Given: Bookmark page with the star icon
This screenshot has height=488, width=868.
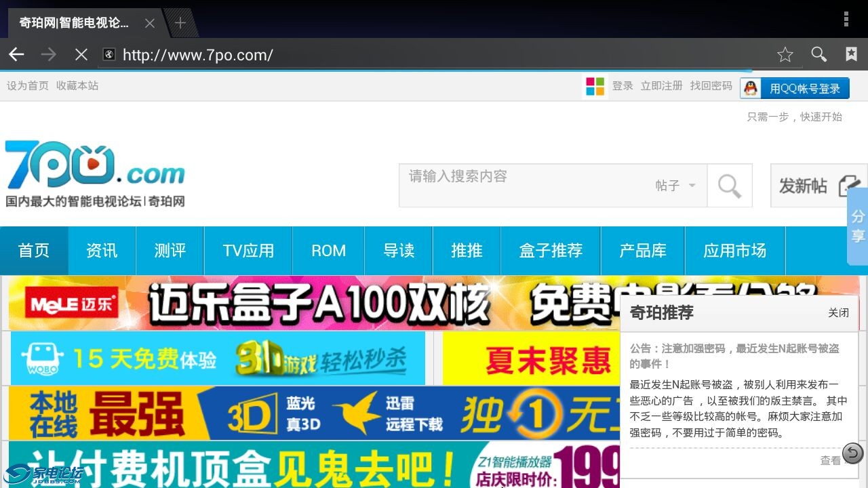Looking at the screenshot, I should [x=785, y=55].
